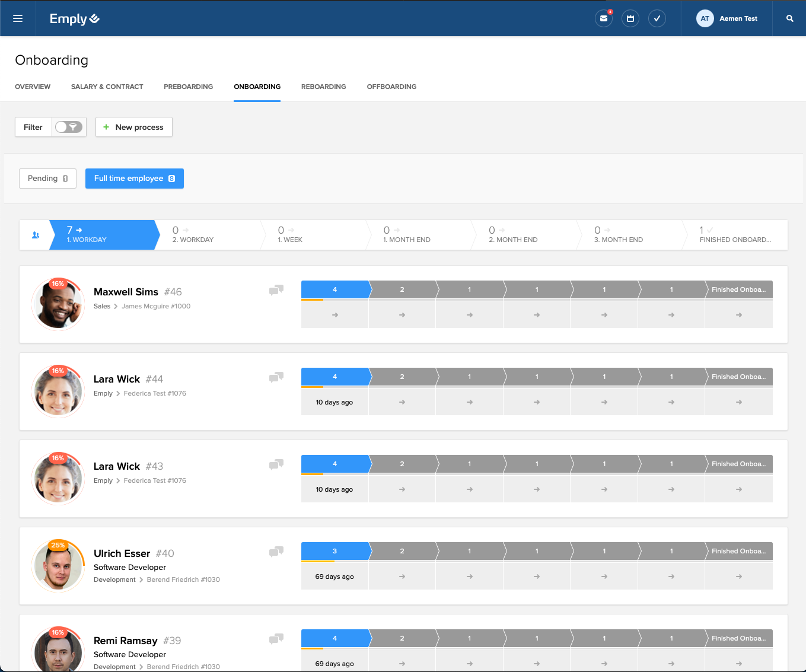This screenshot has width=806, height=672.
Task: Open the hamburger main menu
Action: click(x=18, y=18)
